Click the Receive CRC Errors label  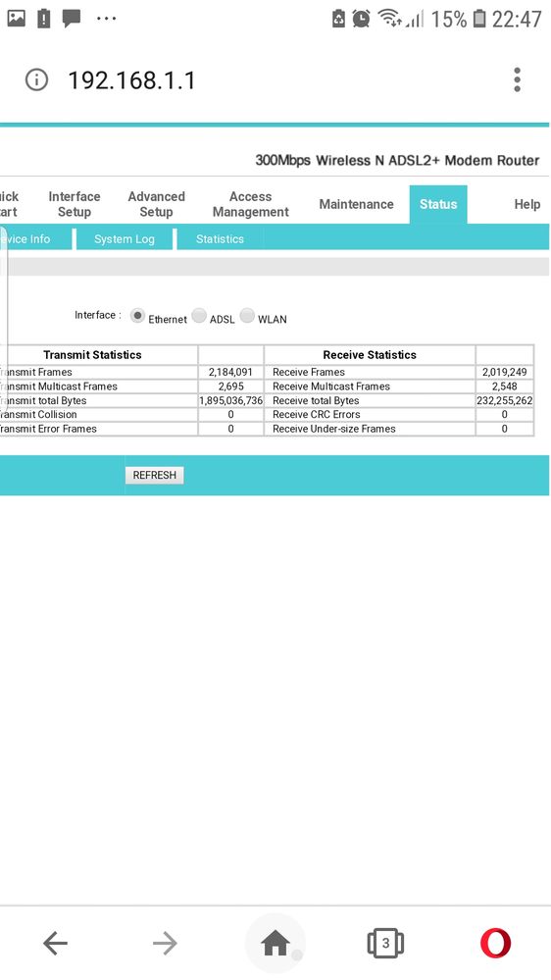[x=316, y=414]
